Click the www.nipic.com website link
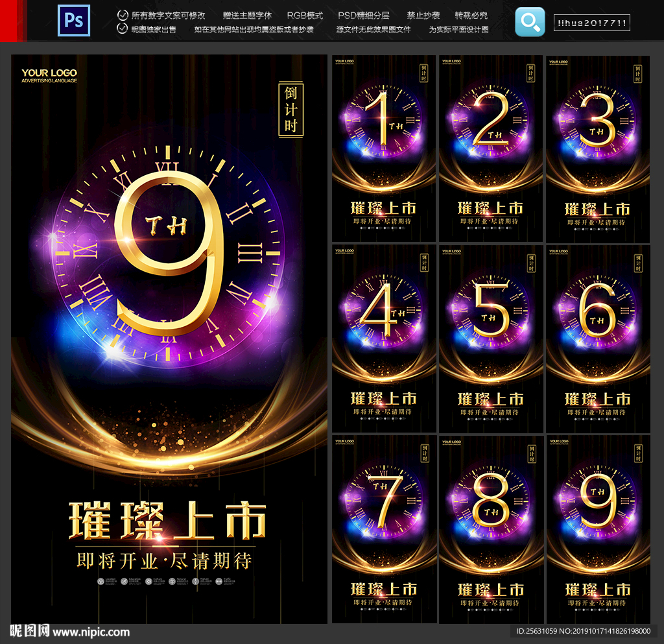The height and width of the screenshot is (644, 664). [91, 632]
